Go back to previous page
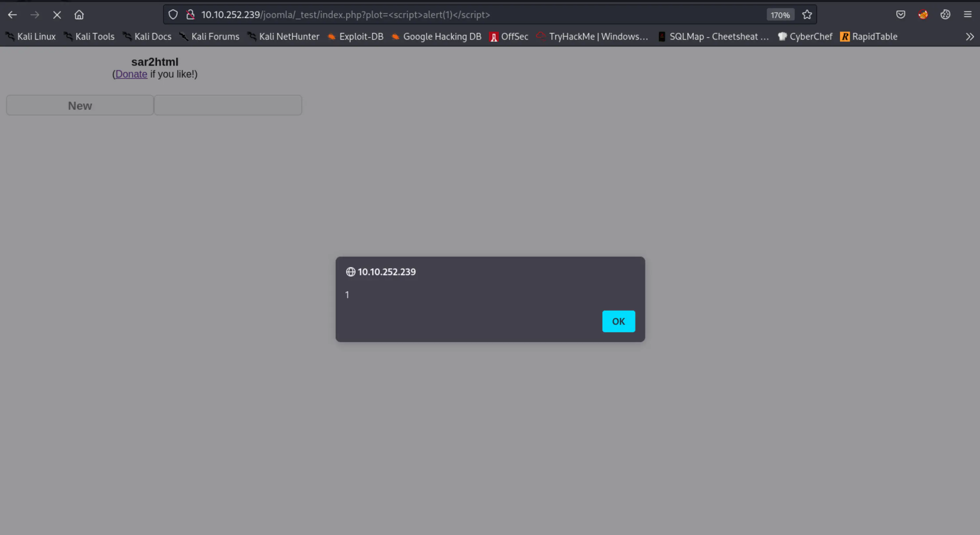 pyautogui.click(x=13, y=15)
